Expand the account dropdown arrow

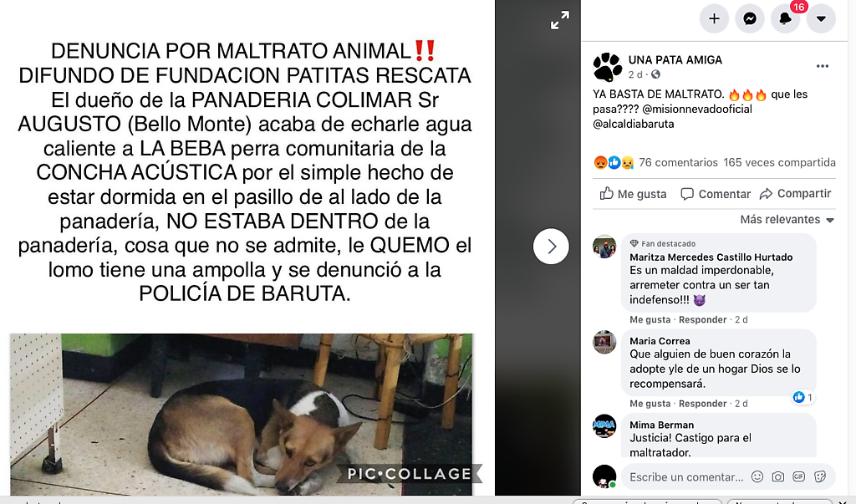pos(821,18)
